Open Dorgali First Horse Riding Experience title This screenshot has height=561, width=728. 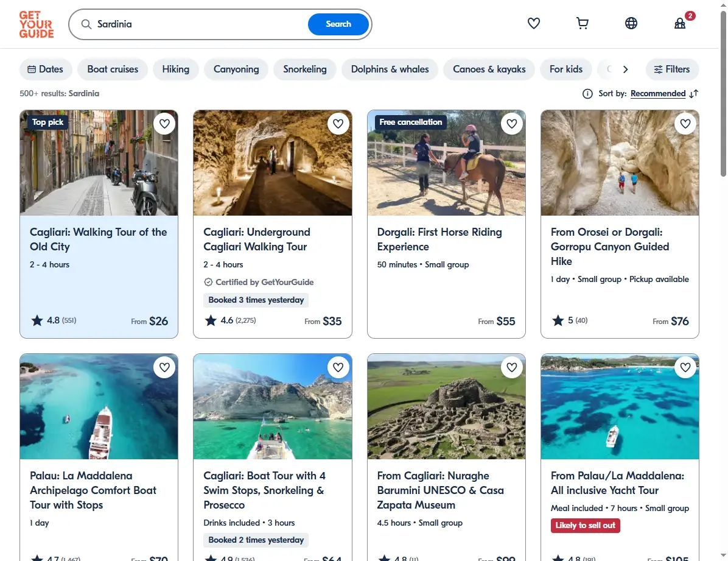439,239
